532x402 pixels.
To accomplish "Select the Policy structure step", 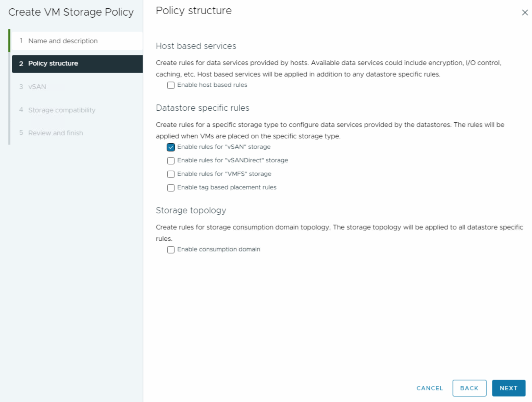I will point(53,63).
